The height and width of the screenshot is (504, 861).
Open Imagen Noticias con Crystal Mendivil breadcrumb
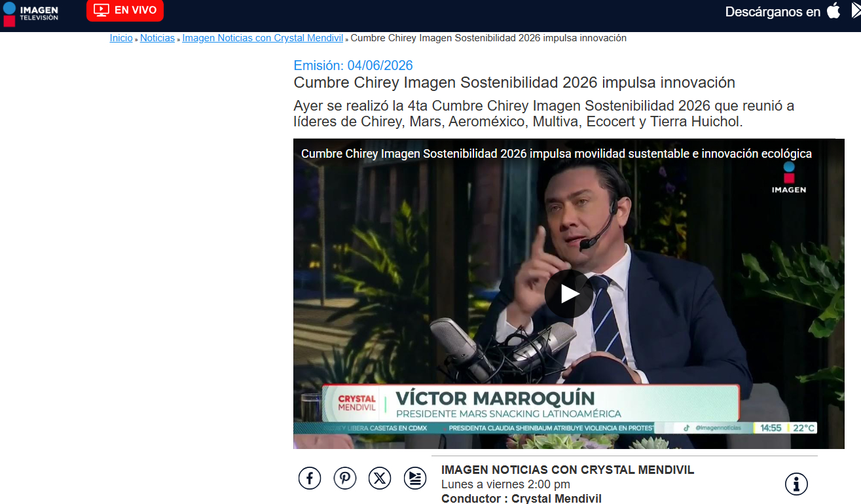coord(263,38)
